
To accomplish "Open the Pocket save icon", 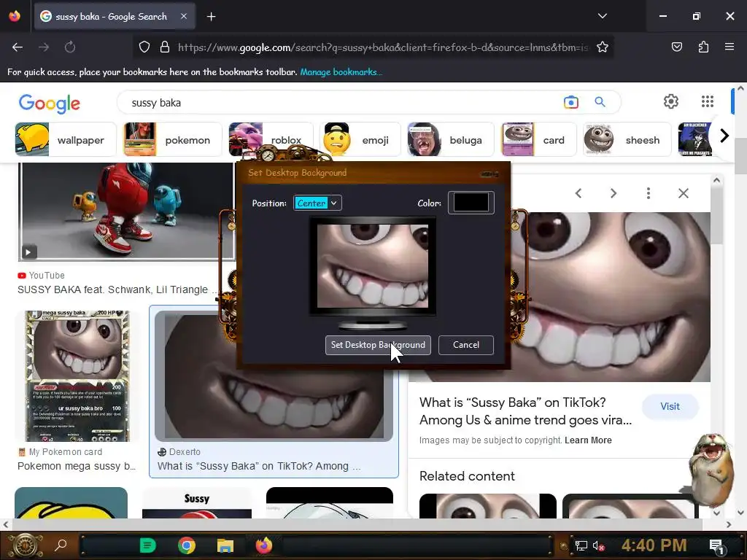I will click(x=676, y=47).
